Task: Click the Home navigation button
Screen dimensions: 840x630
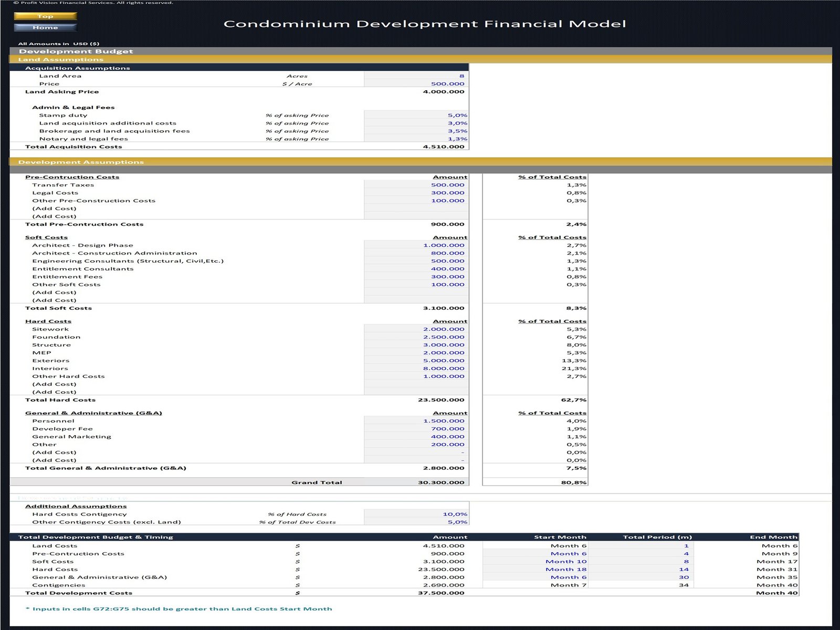Action: pos(45,27)
